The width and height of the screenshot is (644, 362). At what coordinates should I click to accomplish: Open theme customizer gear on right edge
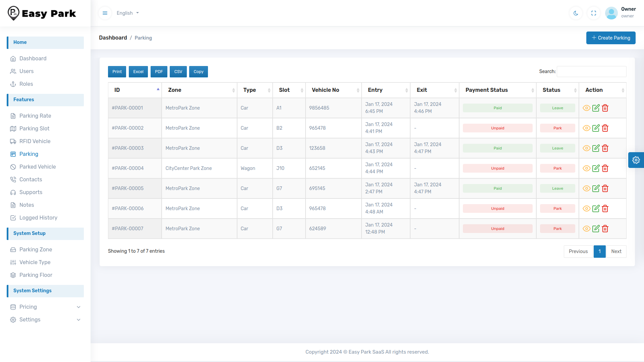click(636, 160)
